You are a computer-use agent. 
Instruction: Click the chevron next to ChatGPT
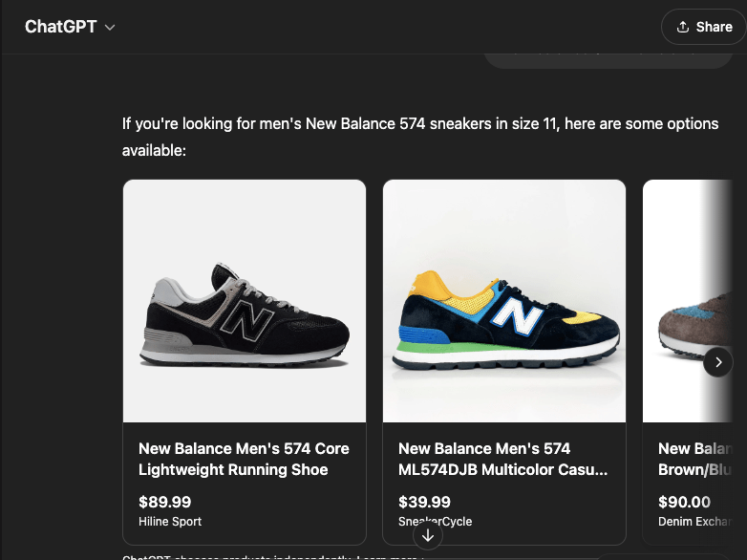pos(110,28)
